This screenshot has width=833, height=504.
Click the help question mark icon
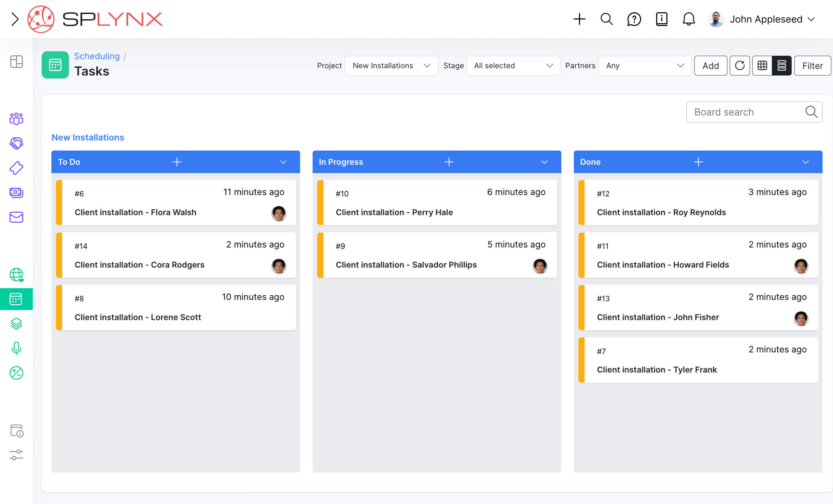click(634, 19)
